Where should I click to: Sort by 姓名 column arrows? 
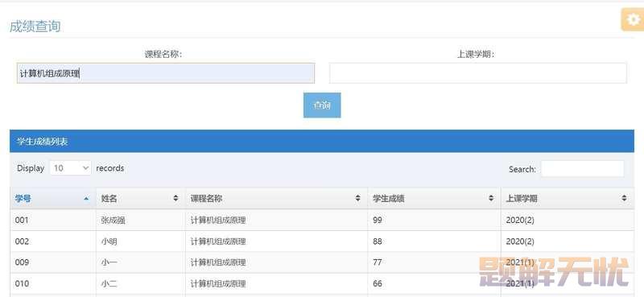pyautogui.click(x=175, y=199)
